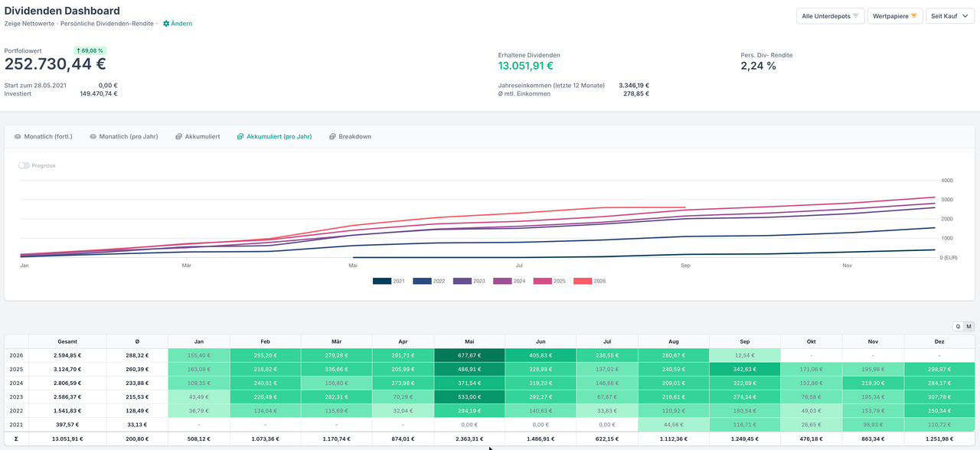Click the orange filter icon in Wertpapiere
This screenshot has width=980, height=450.
(913, 16)
